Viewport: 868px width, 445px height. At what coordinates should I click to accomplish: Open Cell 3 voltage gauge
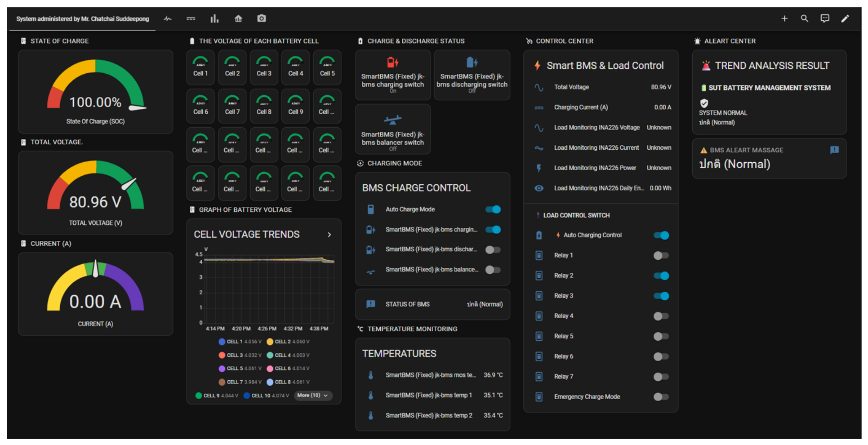coord(264,67)
